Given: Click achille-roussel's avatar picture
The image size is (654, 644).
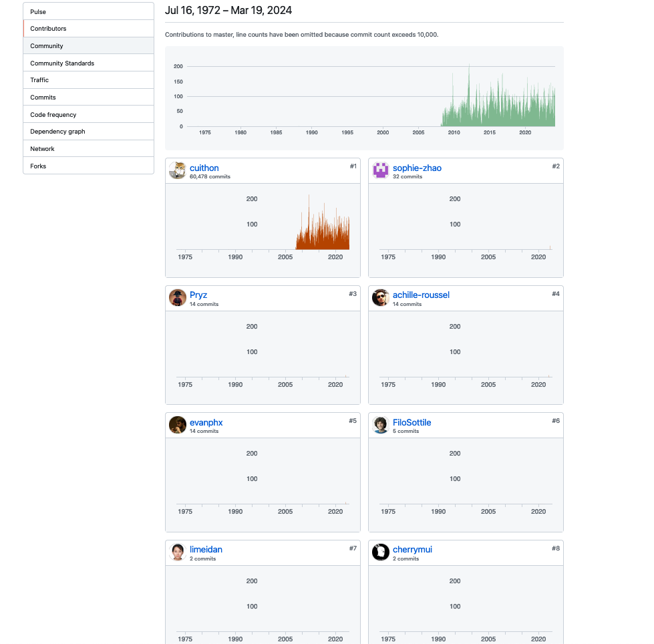Looking at the screenshot, I should [x=381, y=298].
